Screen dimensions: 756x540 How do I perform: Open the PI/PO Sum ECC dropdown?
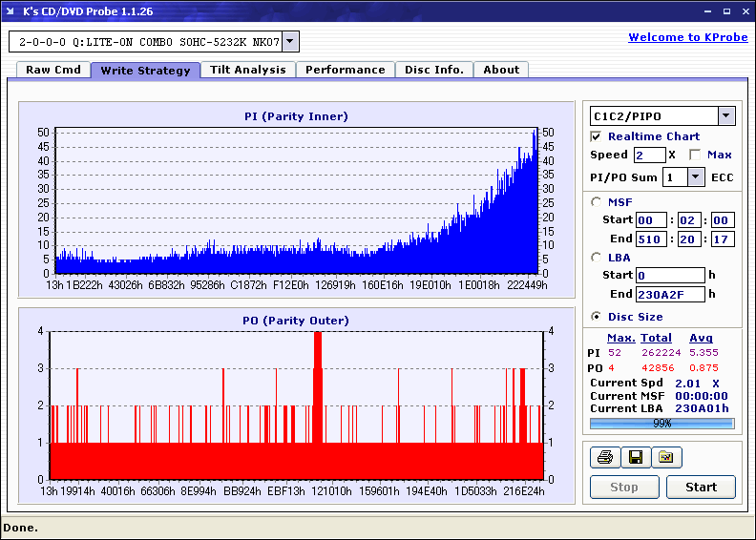(695, 177)
